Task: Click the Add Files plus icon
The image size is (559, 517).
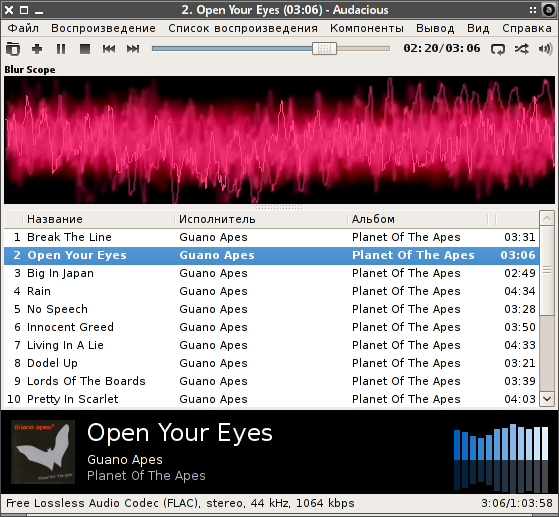Action: click(x=37, y=48)
